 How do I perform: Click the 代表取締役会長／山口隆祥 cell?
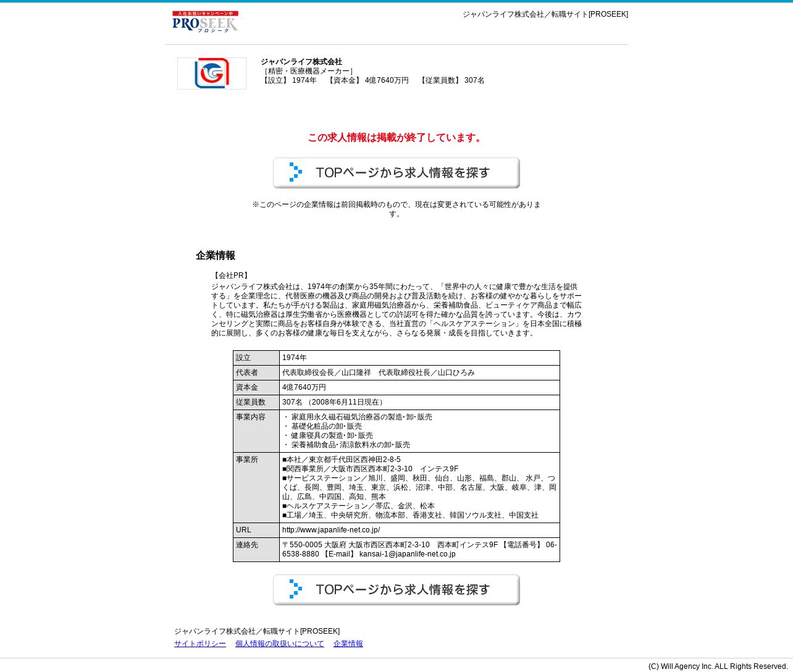419,373
